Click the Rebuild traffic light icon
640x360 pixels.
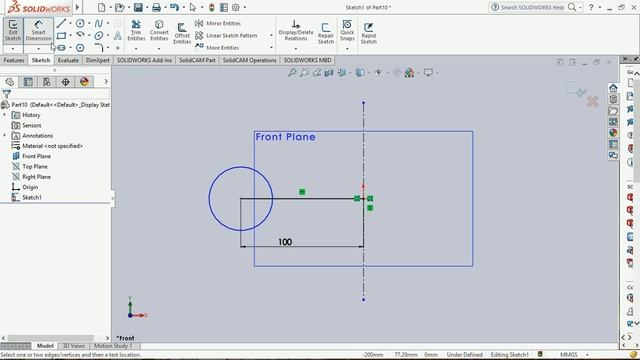(211, 7)
